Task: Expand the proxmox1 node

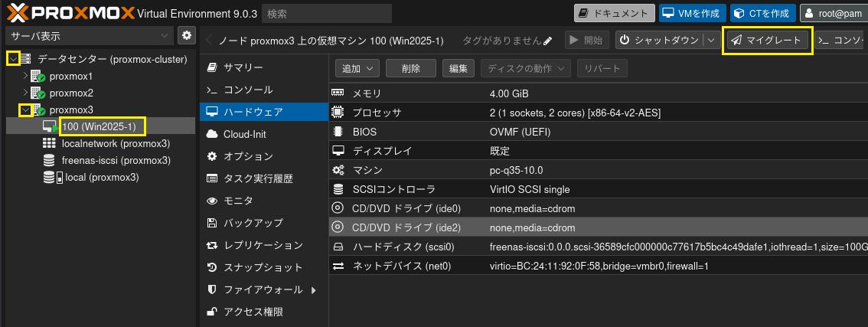Action: point(25,75)
